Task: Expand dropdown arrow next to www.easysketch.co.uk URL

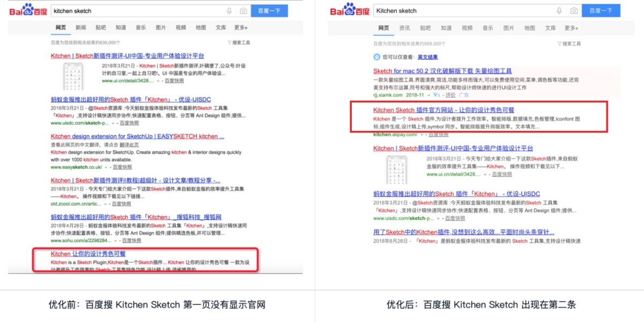Action: tap(106, 167)
